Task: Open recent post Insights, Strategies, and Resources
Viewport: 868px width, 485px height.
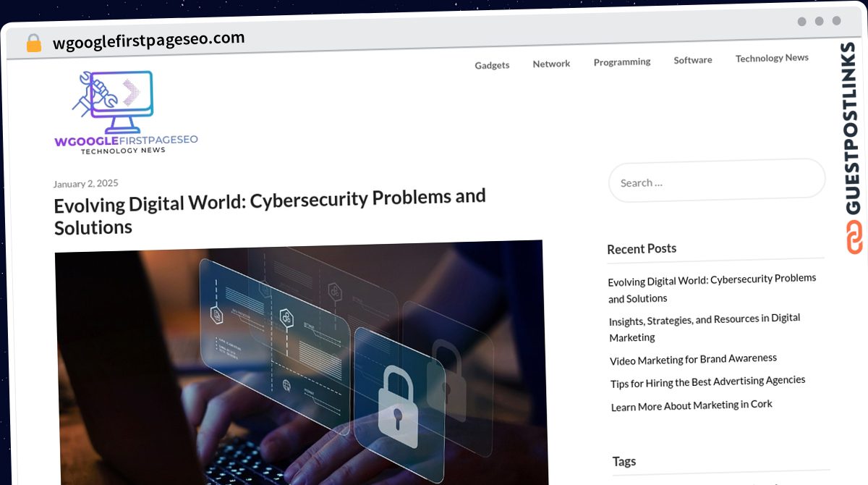Action: 705,327
